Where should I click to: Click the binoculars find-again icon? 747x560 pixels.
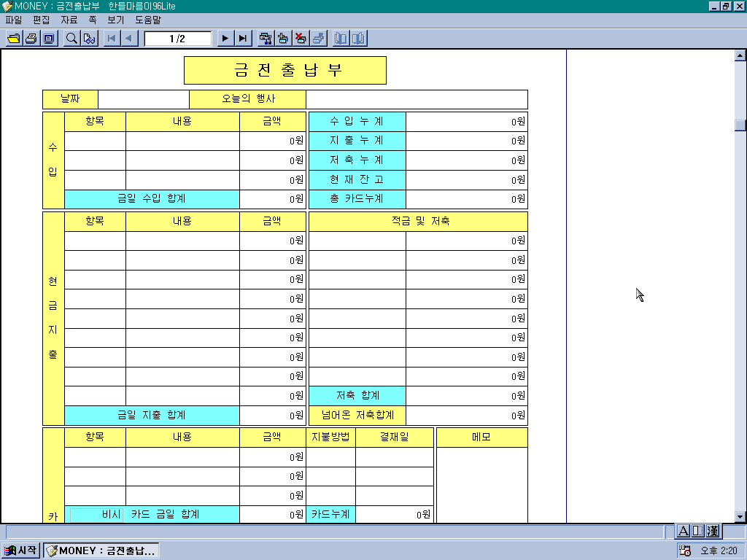[89, 39]
